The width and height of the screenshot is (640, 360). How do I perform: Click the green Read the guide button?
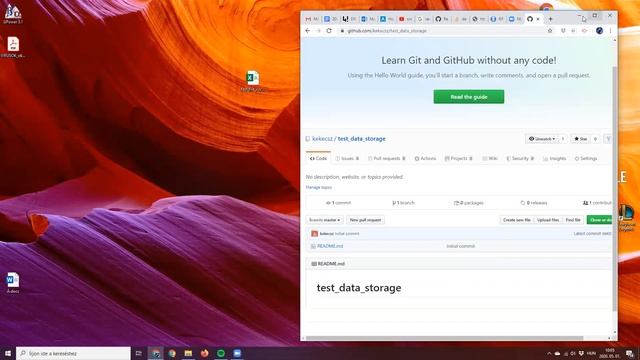(469, 97)
